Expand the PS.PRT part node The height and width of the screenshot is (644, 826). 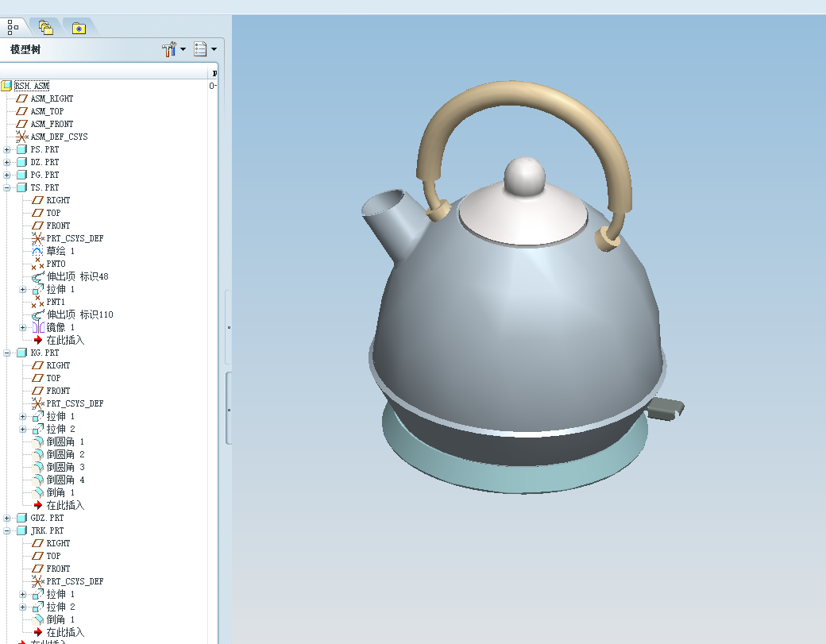point(7,149)
